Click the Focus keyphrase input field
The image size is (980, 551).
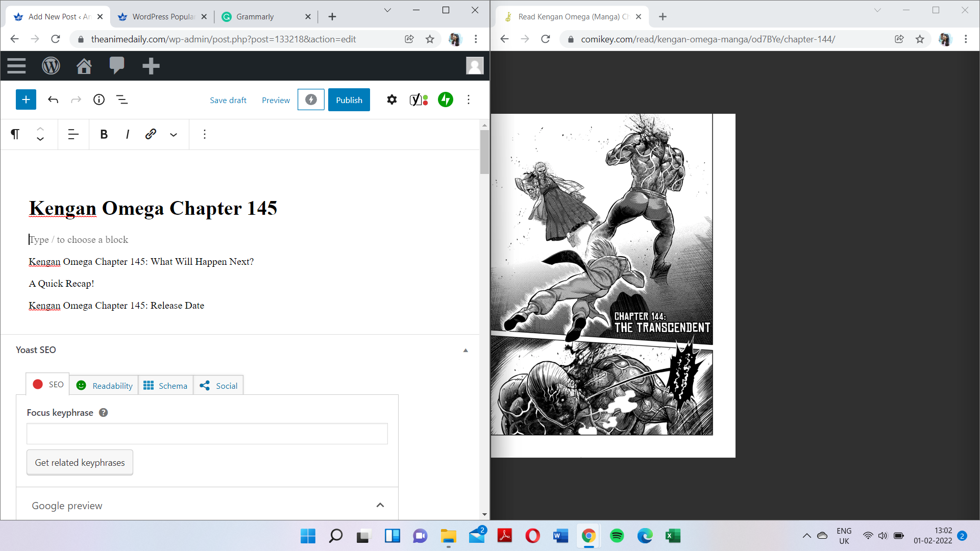pyautogui.click(x=207, y=434)
